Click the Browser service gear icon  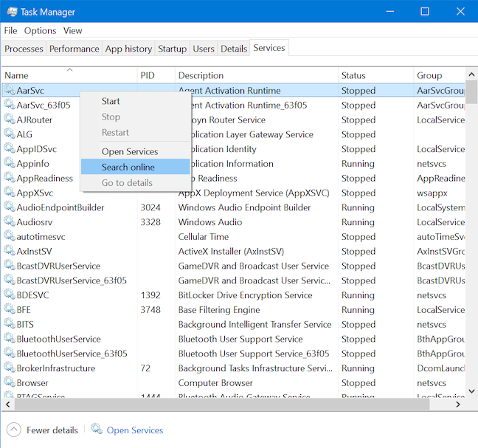[x=10, y=383]
